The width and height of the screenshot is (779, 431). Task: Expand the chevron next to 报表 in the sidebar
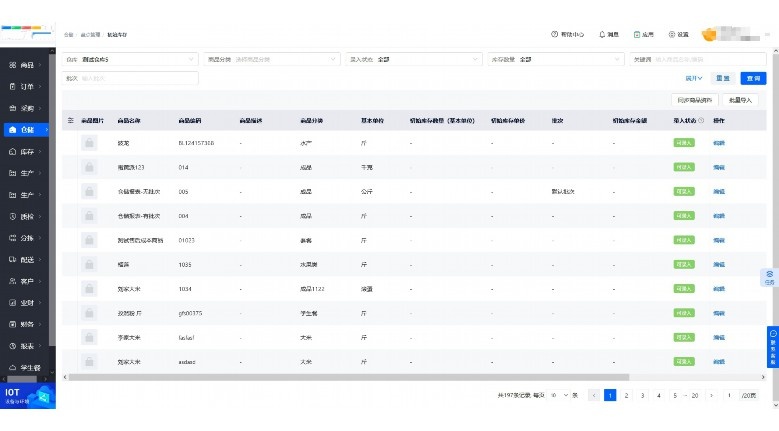click(40, 346)
